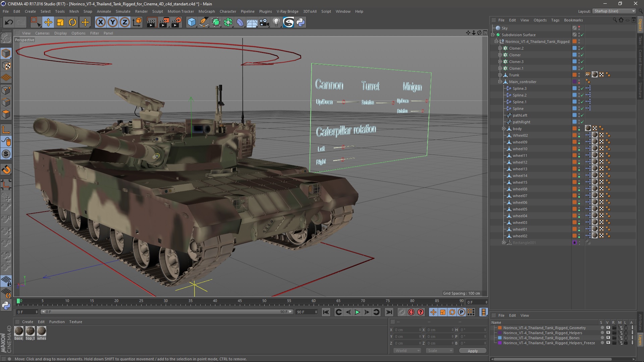Click the Undo arrow icon
The width and height of the screenshot is (644, 362).
pyautogui.click(x=9, y=22)
